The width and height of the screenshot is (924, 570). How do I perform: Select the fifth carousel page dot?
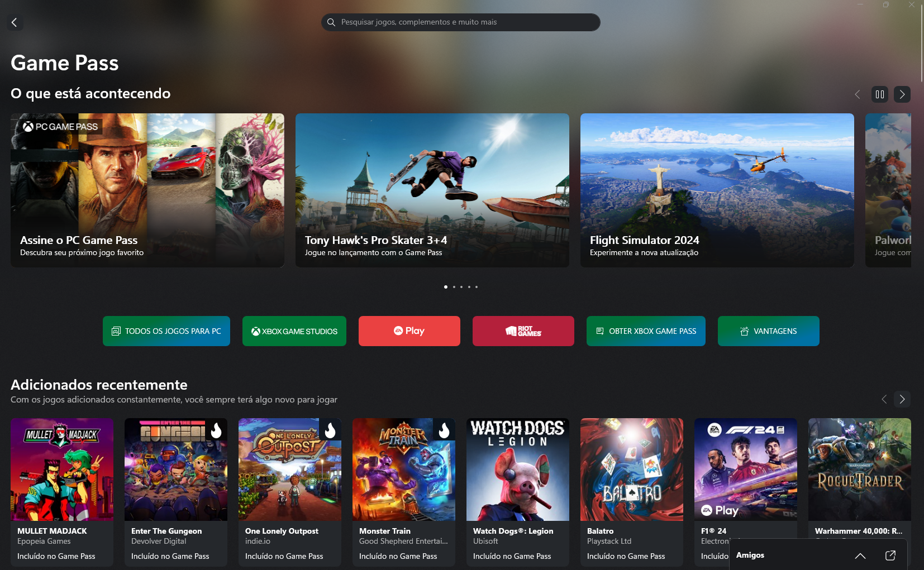(x=477, y=287)
